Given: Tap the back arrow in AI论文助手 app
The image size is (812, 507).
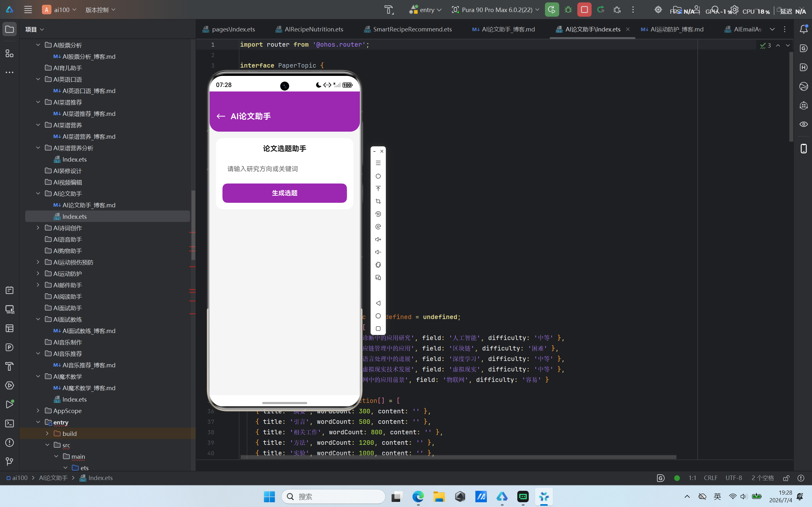Looking at the screenshot, I should (221, 117).
